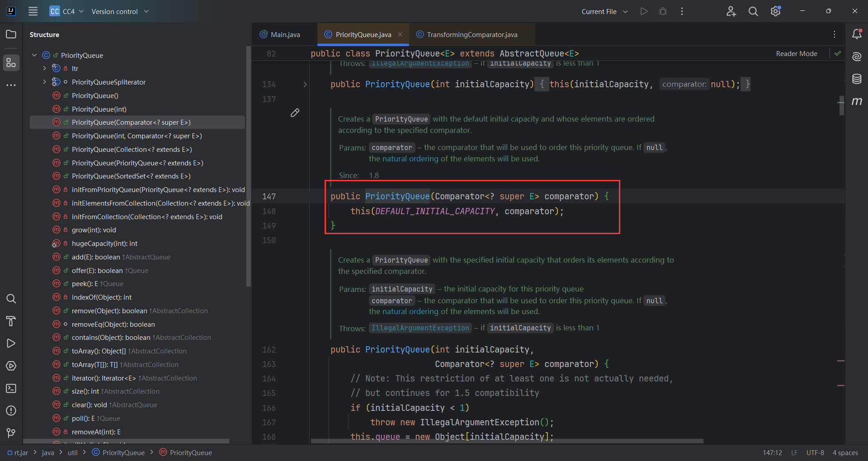Image resolution: width=868 pixels, height=461 pixels.
Task: Open the Problems tool window
Action: [11, 411]
